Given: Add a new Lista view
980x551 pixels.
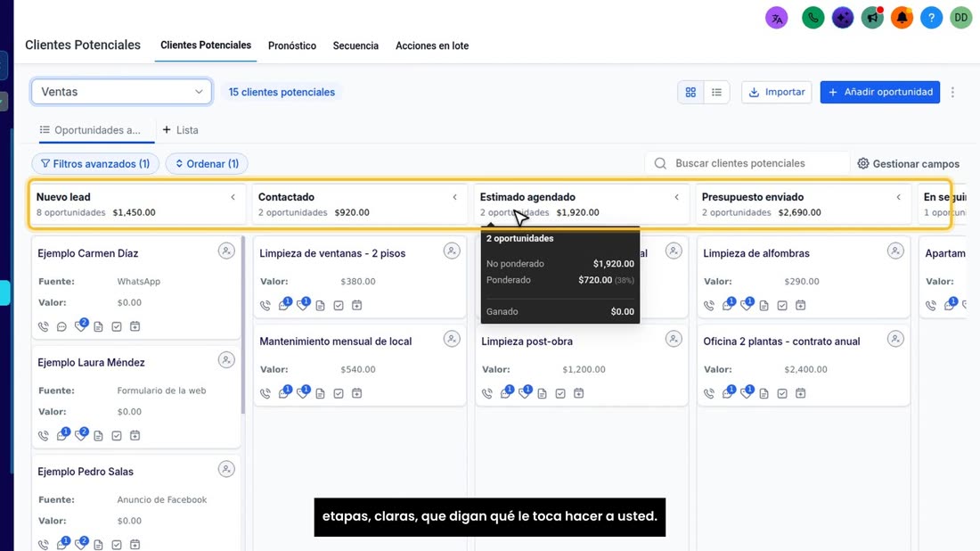Looking at the screenshot, I should coord(181,130).
